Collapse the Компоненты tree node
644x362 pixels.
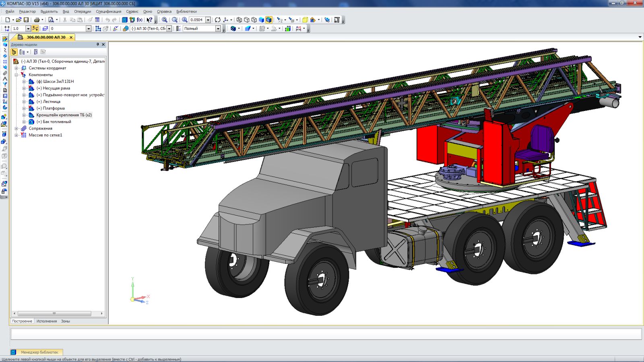click(17, 75)
